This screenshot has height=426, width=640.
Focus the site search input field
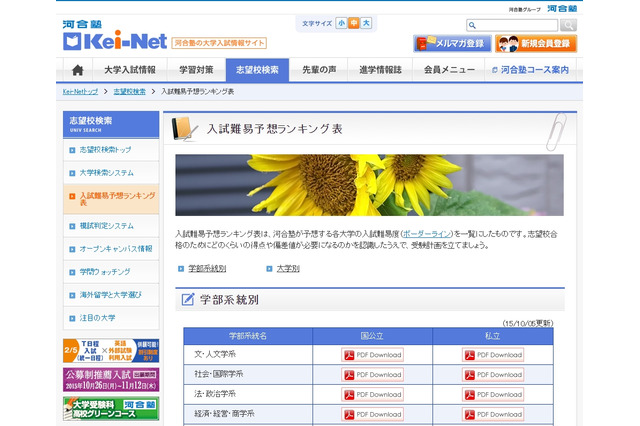coord(512,25)
